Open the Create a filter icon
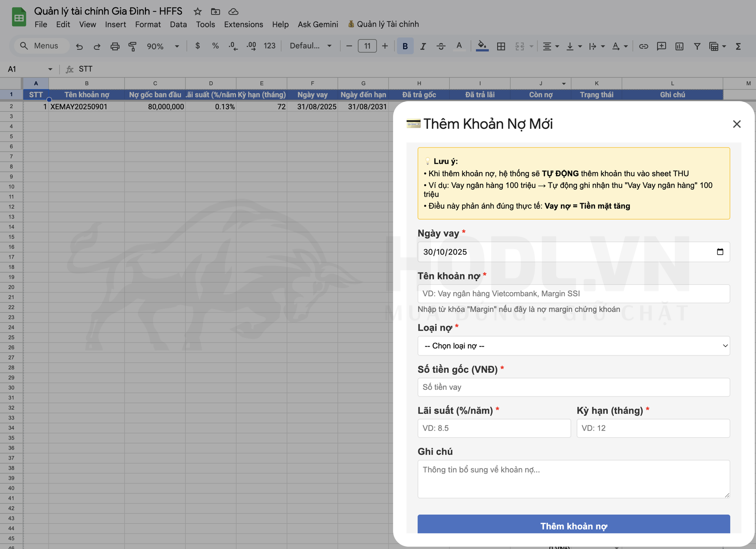756x549 pixels. click(x=697, y=46)
